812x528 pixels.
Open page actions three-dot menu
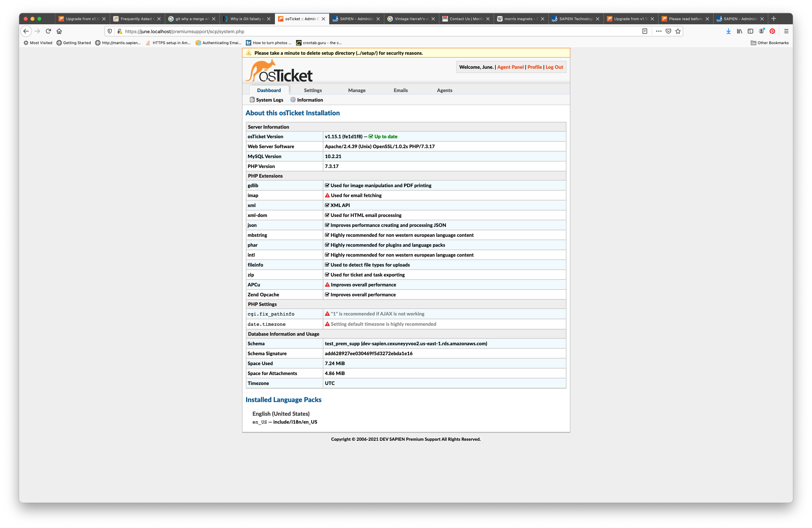coord(658,31)
